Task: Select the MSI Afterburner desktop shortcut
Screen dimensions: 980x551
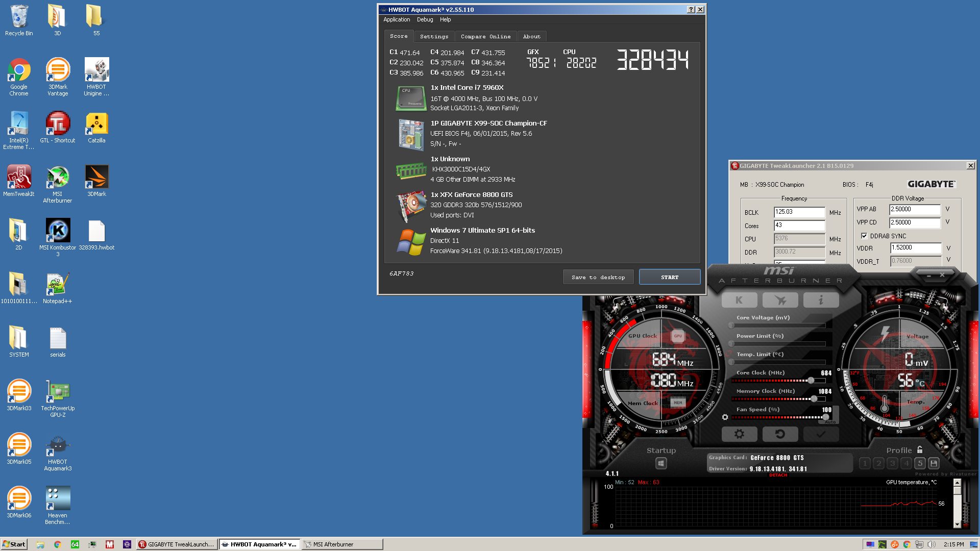Action: pos(58,184)
